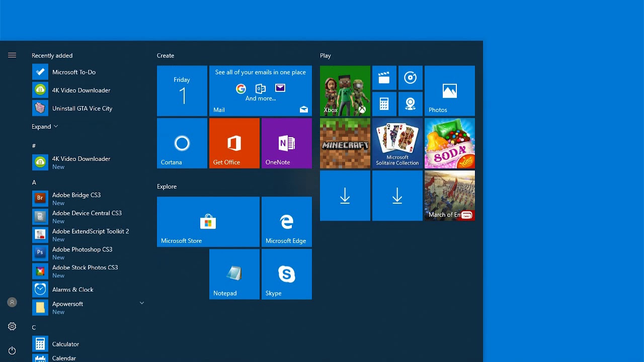
Task: Open the Apowersoft folder icon
Action: [x=40, y=308]
